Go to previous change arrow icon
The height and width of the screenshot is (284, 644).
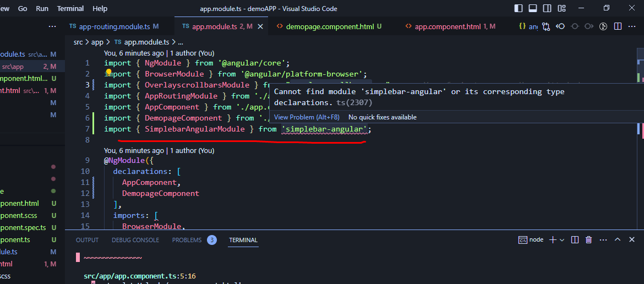(560, 26)
